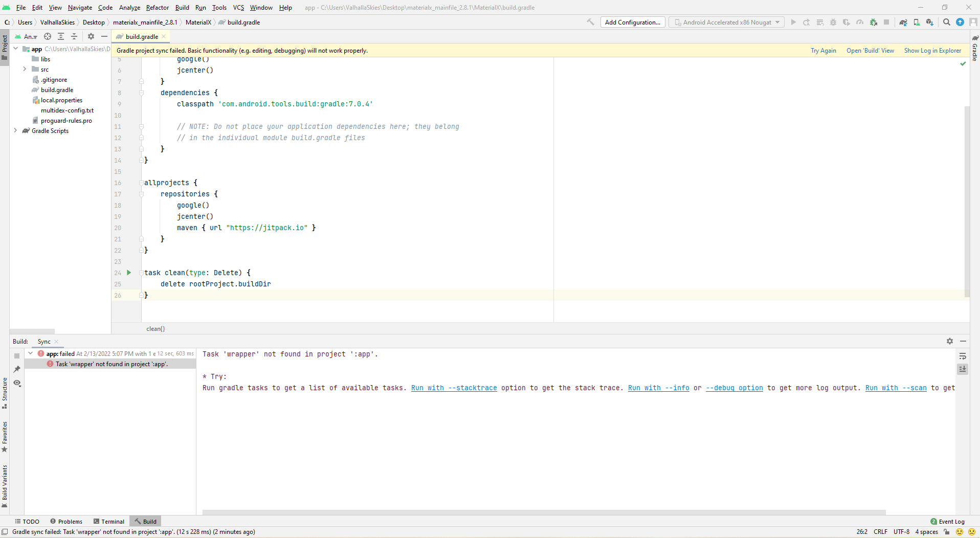Click the Apply Changes and Restart Activity icon
Viewport: 980px width, 538px height.
click(807, 22)
